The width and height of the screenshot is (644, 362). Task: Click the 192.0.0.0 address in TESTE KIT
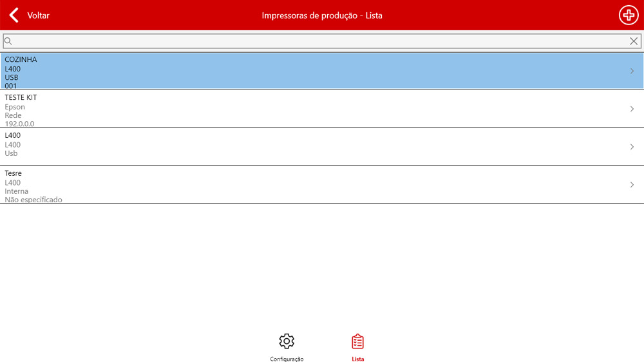(x=19, y=124)
